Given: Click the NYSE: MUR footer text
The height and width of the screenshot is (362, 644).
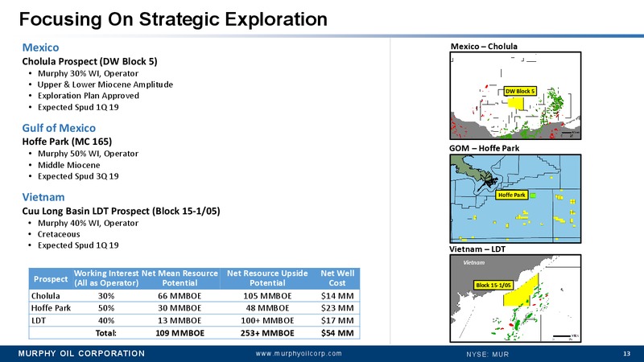Looking at the screenshot, I should tap(488, 354).
